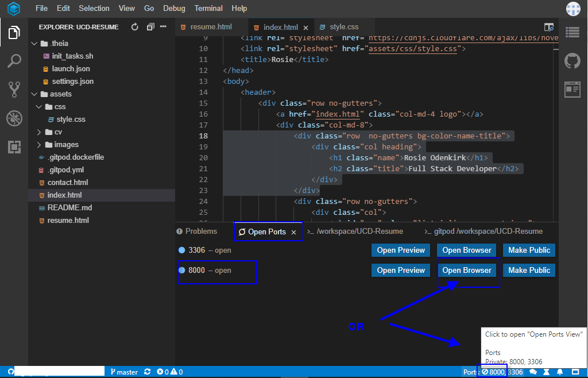Click the GitHub icon in status bar
Screen dimensions: 588x378
coord(11,372)
